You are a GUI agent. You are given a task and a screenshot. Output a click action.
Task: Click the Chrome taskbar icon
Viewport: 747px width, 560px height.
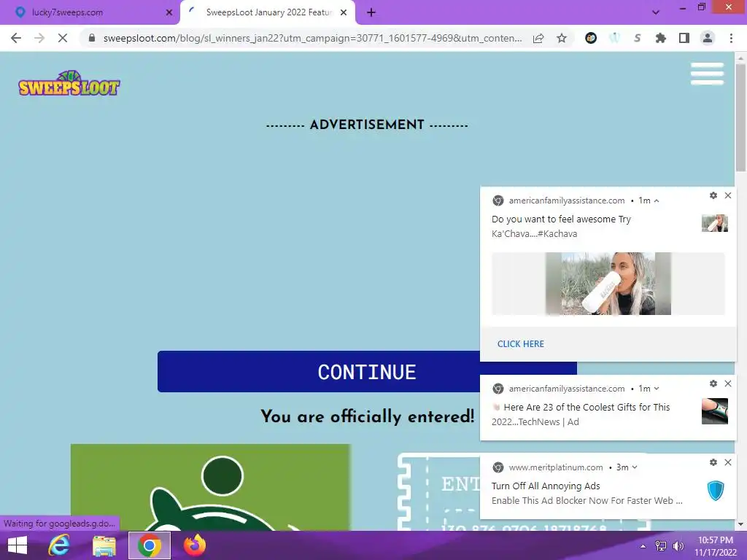(x=149, y=545)
